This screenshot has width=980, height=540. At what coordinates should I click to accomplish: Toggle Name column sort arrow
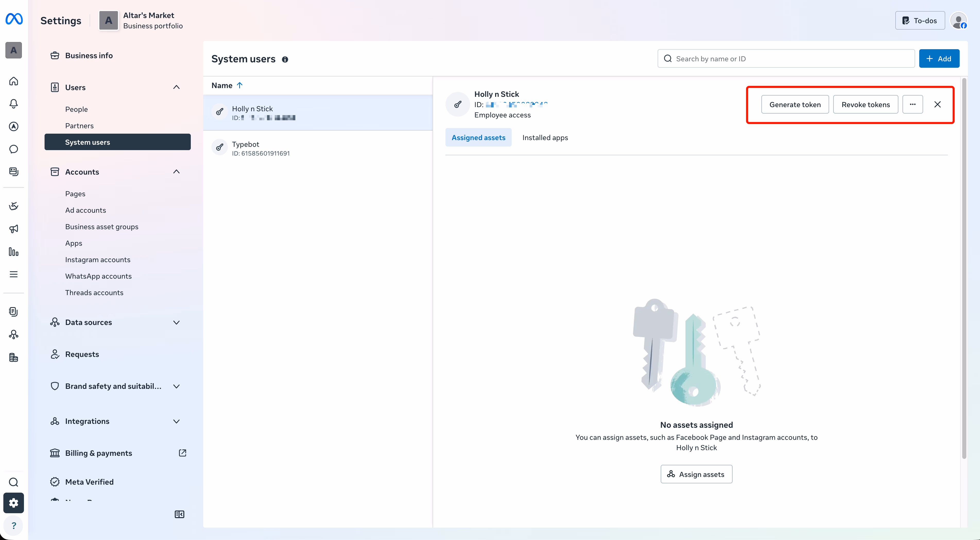pos(240,85)
